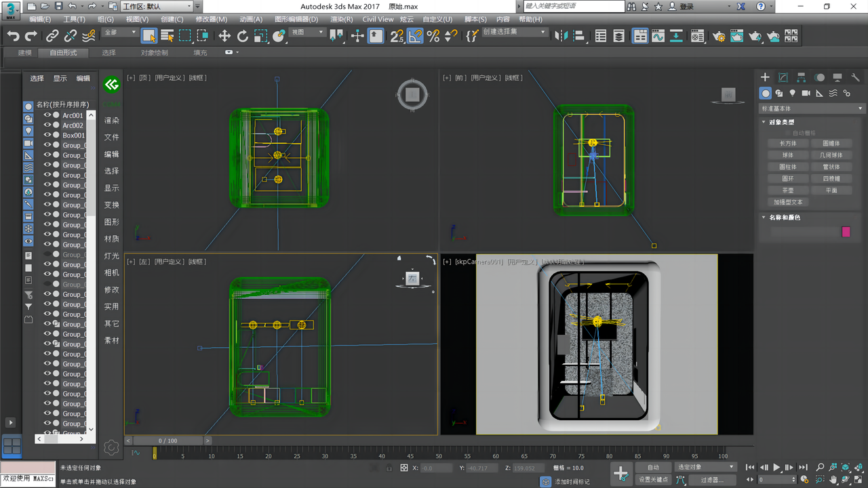This screenshot has height=488, width=868.
Task: Toggle visibility of Box001 object
Action: 47,136
